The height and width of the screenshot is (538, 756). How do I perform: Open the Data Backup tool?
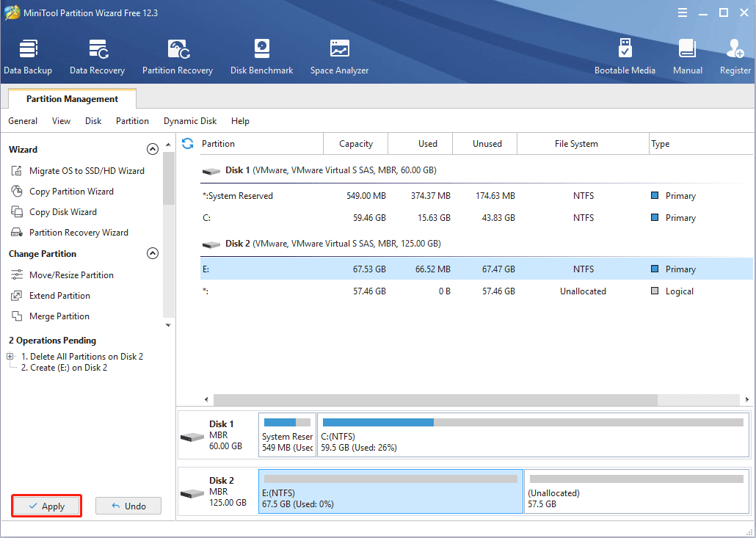click(28, 55)
